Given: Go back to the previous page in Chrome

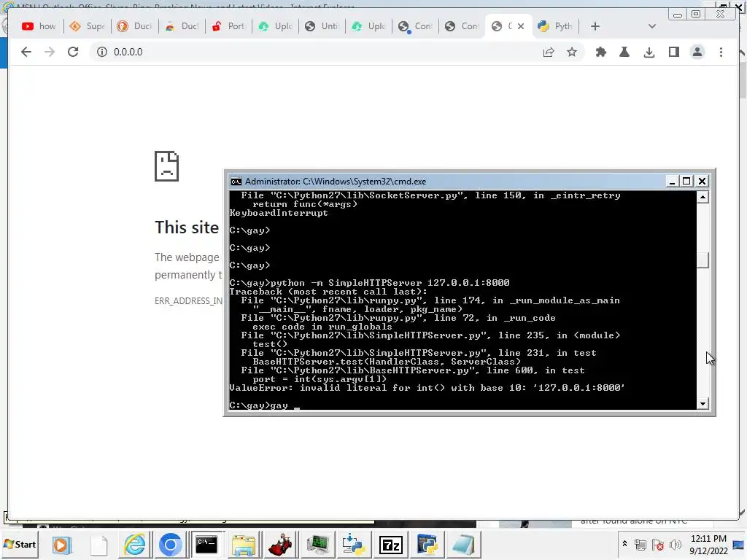Looking at the screenshot, I should pyautogui.click(x=26, y=52).
